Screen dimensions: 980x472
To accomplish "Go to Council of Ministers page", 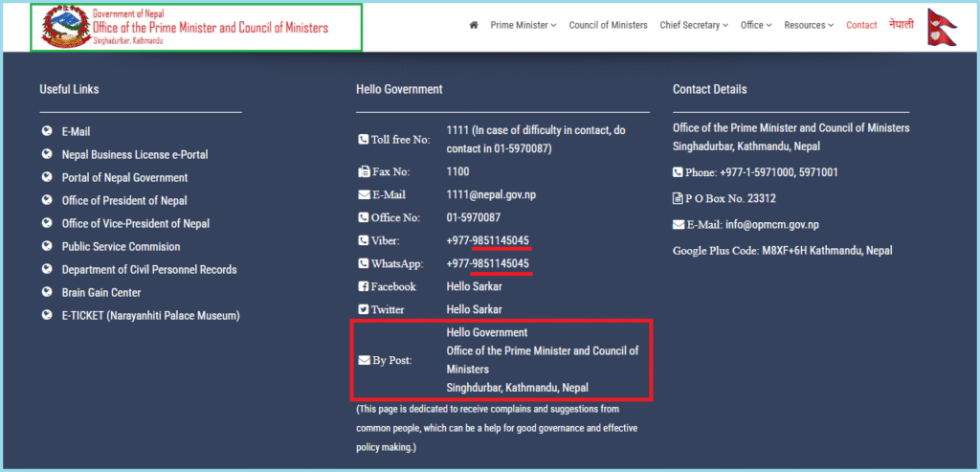I will coord(608,25).
